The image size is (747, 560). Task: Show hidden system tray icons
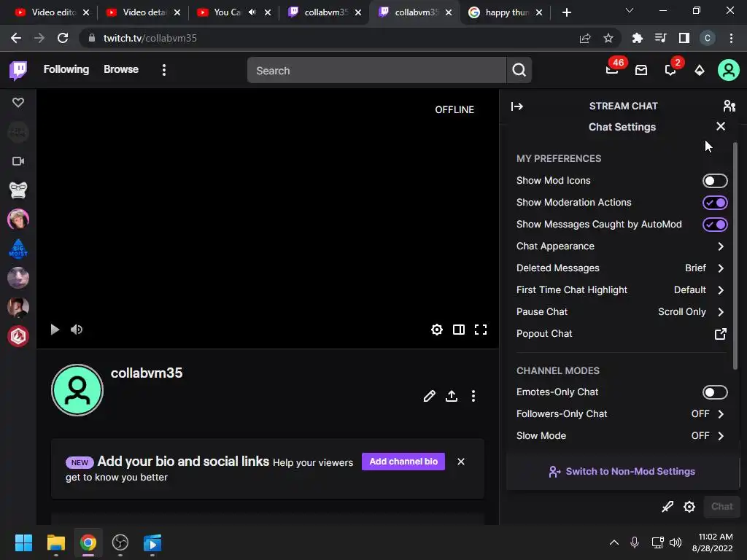coord(614,542)
